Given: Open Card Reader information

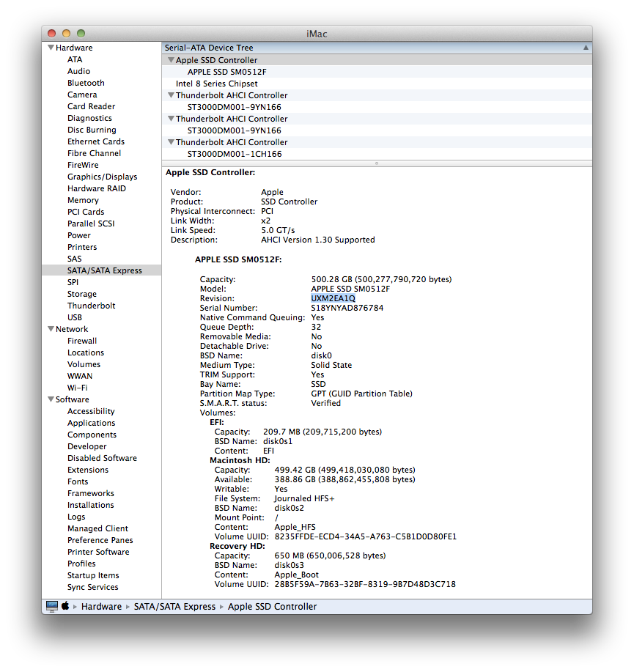Looking at the screenshot, I should click(92, 106).
